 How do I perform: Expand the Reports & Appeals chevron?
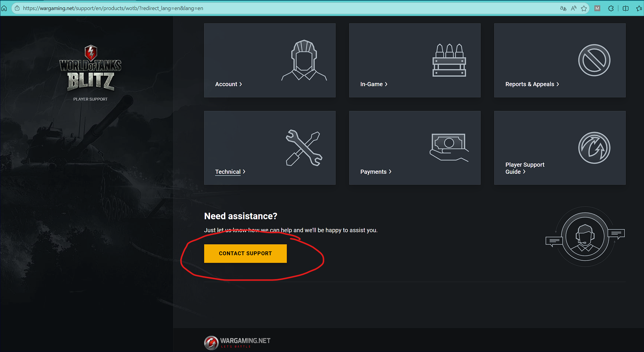click(558, 84)
